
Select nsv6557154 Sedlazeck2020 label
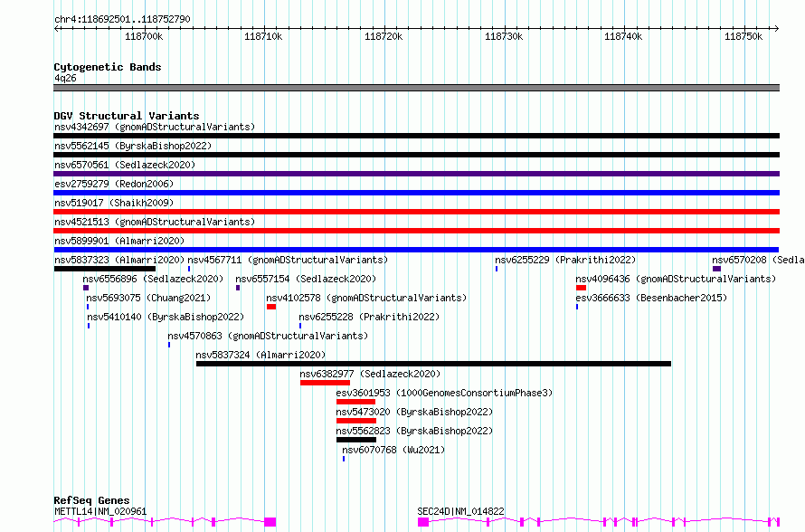click(x=306, y=279)
